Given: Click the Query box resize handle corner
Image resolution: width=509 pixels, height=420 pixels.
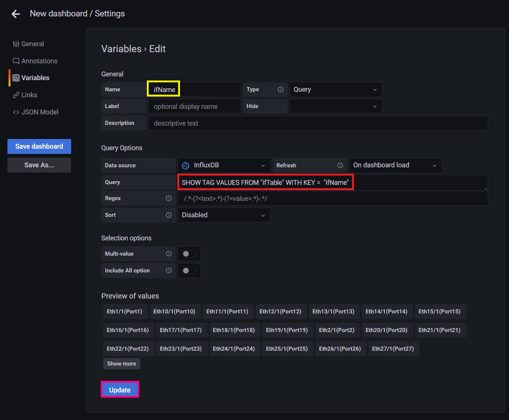Looking at the screenshot, I should (x=486, y=188).
